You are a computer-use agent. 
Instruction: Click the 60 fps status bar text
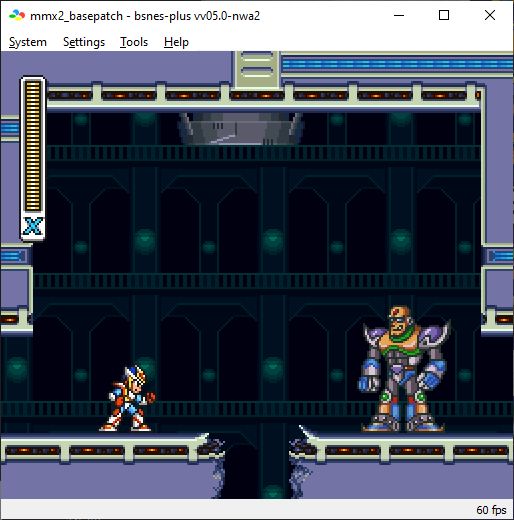click(x=491, y=510)
